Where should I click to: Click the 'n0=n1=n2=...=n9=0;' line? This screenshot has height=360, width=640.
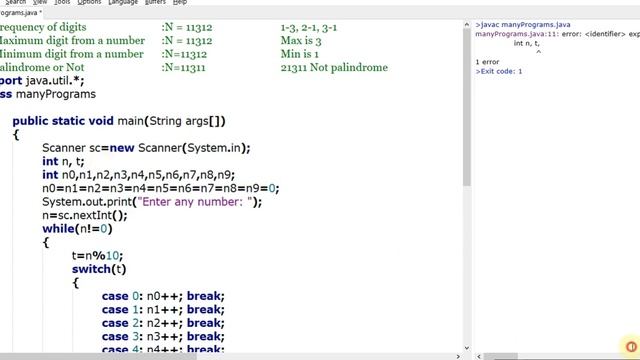point(161,188)
